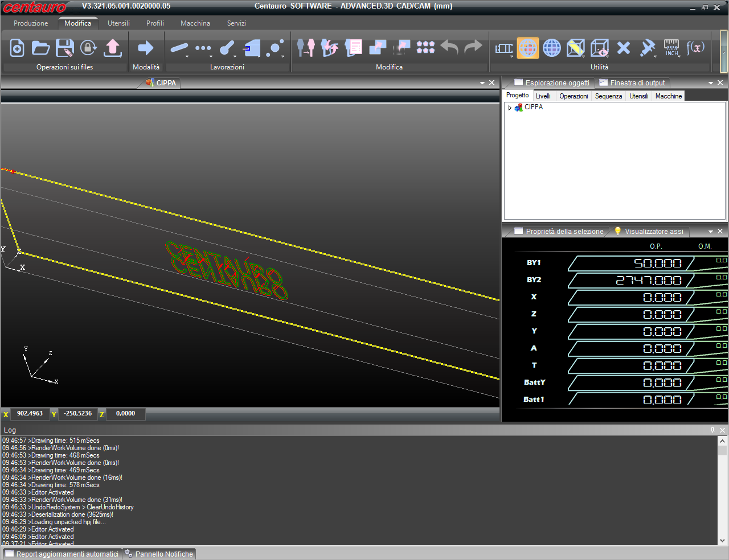Screen dimensions: 729x560
Task: Save project with the floppy disk icon
Action: click(64, 48)
